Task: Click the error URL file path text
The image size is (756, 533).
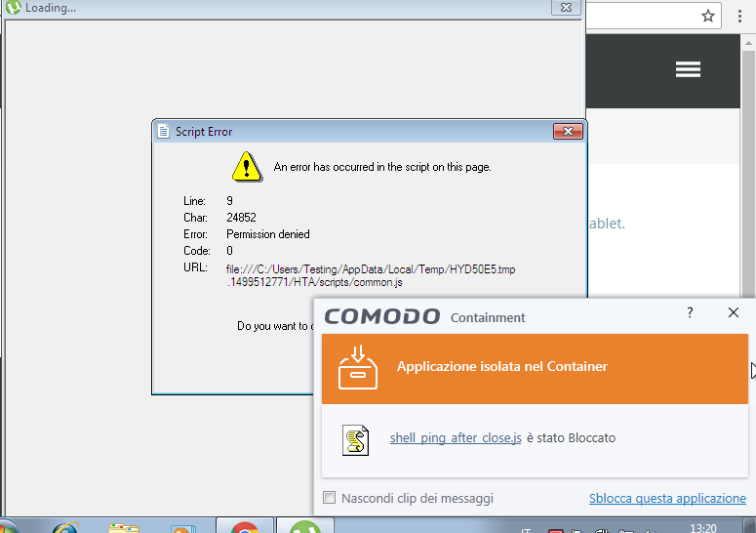Action: tap(371, 276)
